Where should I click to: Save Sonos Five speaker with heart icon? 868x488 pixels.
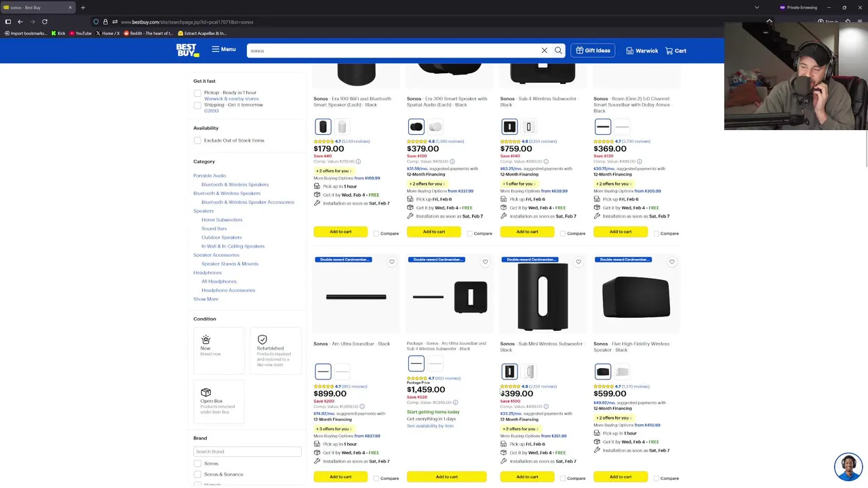pos(672,262)
